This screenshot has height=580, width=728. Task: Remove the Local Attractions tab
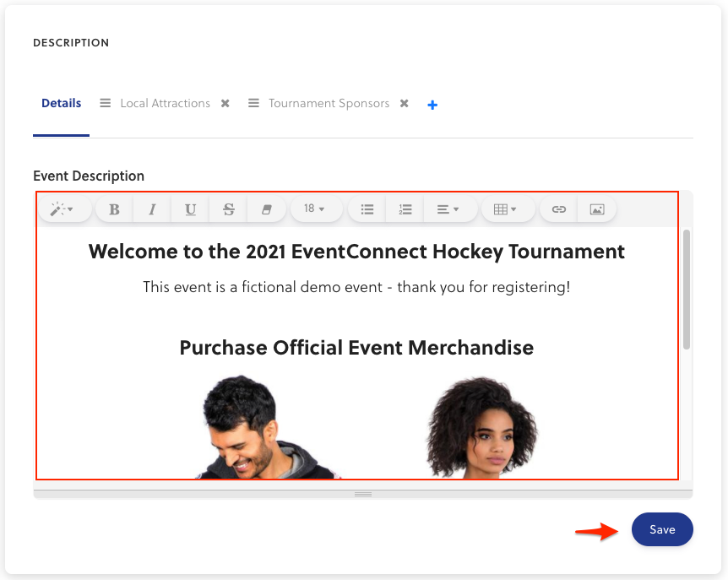[x=225, y=104]
